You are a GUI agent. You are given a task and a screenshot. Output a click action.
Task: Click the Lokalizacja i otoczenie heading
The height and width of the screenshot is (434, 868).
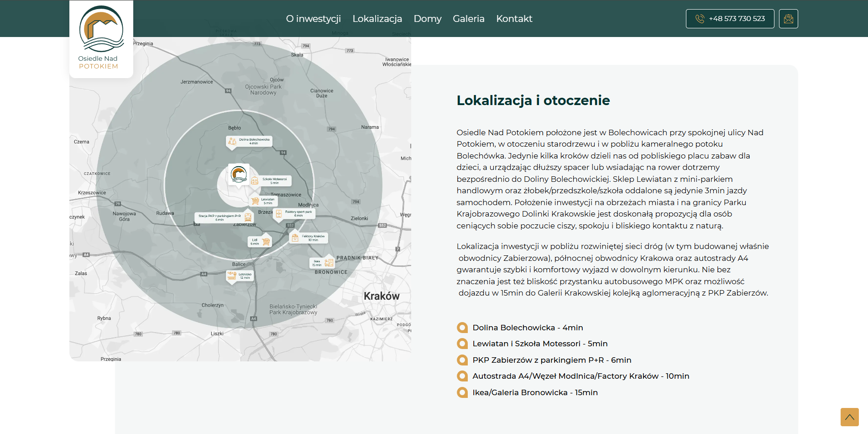[533, 100]
